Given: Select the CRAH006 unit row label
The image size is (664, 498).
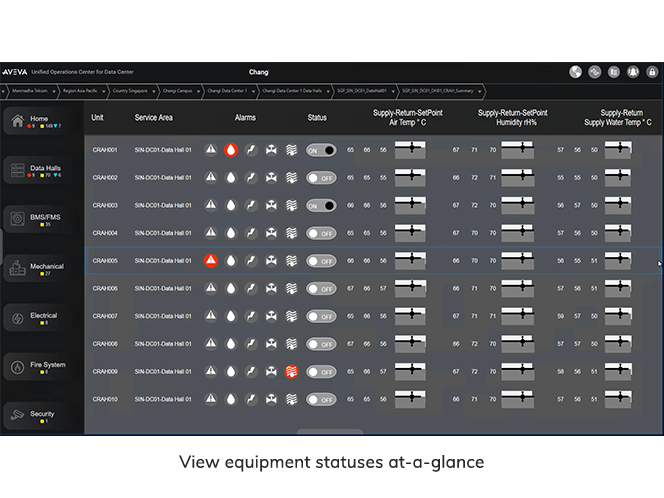Looking at the screenshot, I should click(x=105, y=288).
